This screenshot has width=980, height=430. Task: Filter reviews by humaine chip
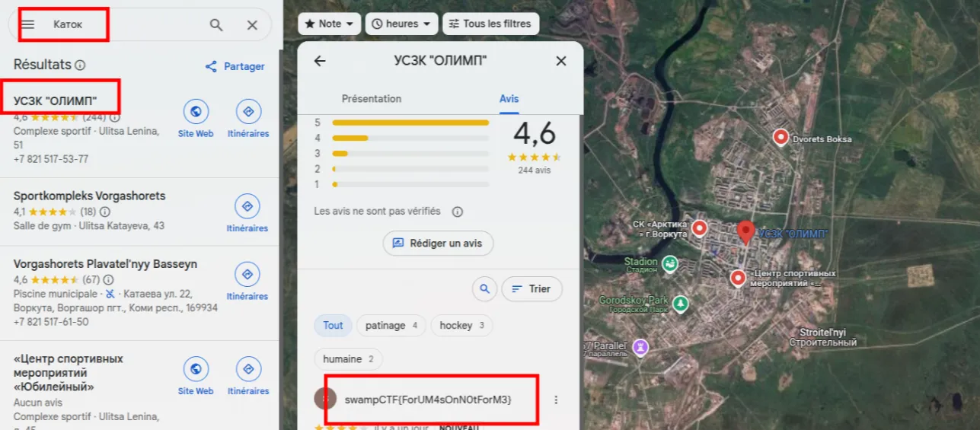(348, 359)
